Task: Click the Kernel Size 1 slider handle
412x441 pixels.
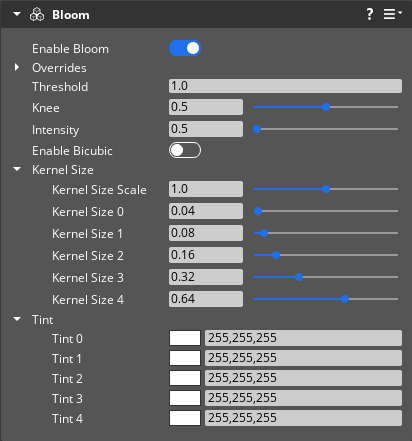Action: (x=264, y=233)
